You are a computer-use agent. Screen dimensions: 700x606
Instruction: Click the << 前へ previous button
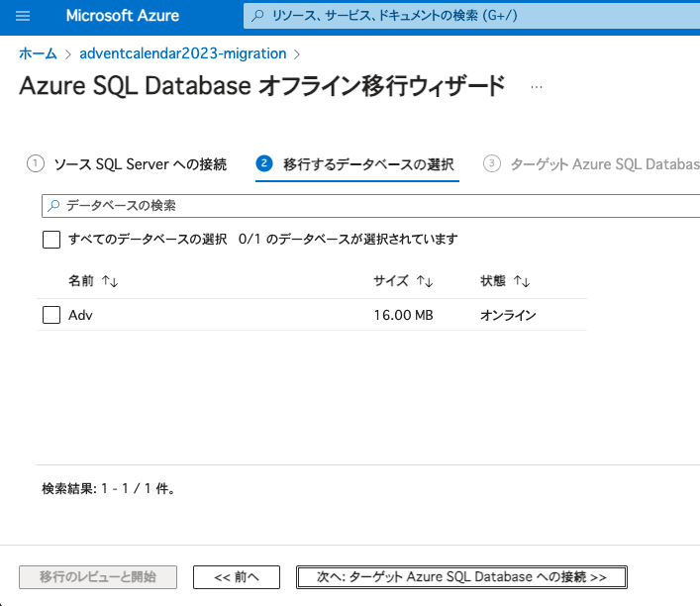coord(237,576)
